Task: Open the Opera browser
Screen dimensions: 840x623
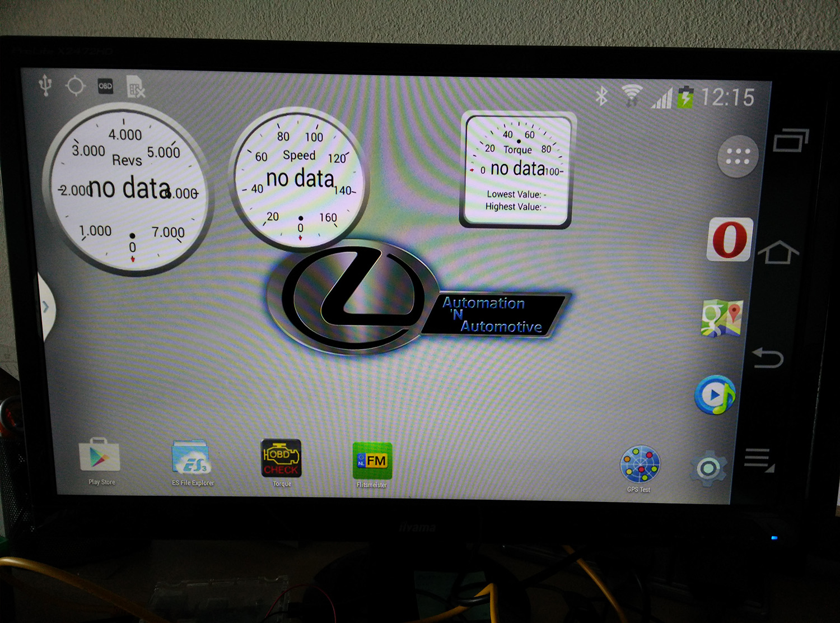Action: tap(729, 240)
